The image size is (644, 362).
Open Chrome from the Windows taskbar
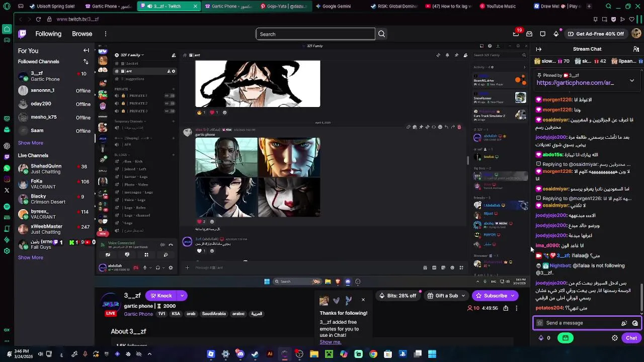pos(373,354)
